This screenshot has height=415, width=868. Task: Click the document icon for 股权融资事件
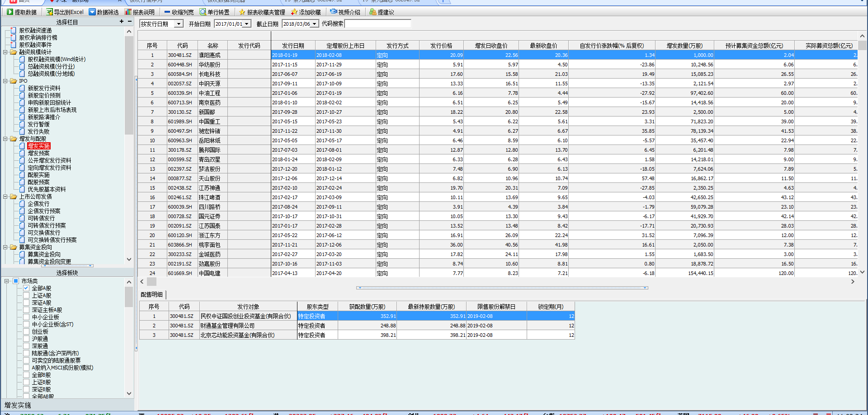[14, 45]
